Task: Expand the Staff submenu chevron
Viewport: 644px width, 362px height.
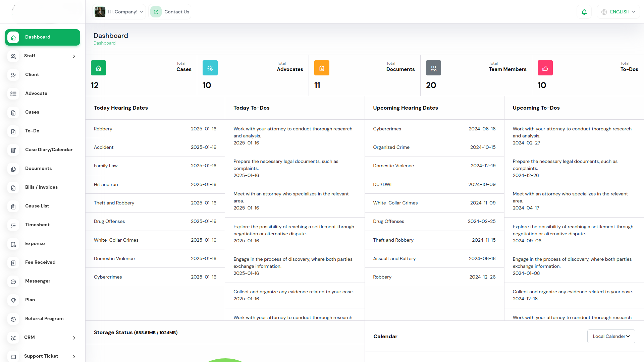Action: coord(74,56)
